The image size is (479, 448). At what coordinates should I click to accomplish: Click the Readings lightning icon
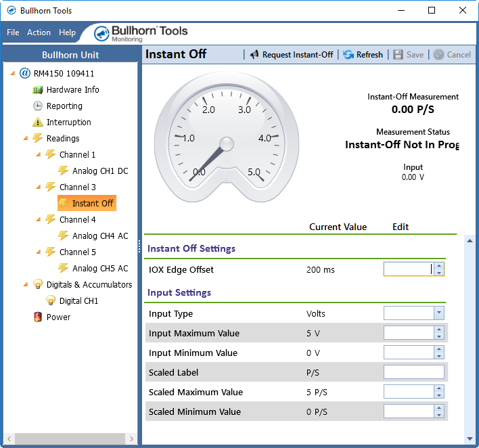38,138
